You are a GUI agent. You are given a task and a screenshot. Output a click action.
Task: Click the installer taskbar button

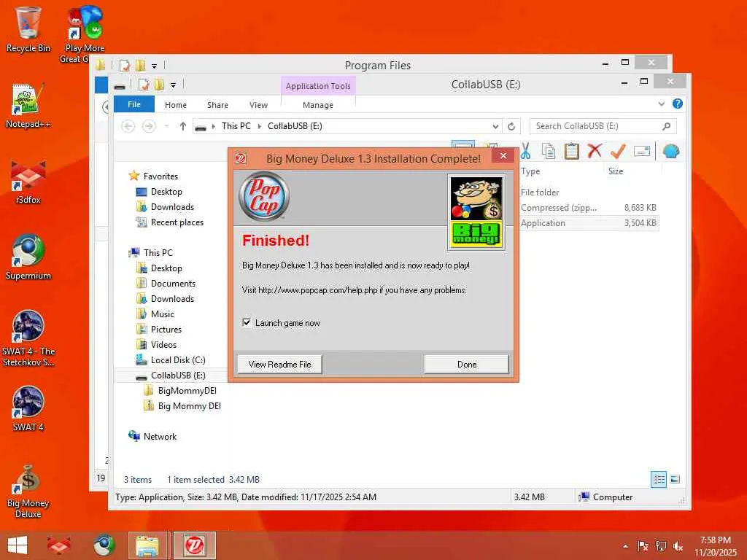coord(194,545)
